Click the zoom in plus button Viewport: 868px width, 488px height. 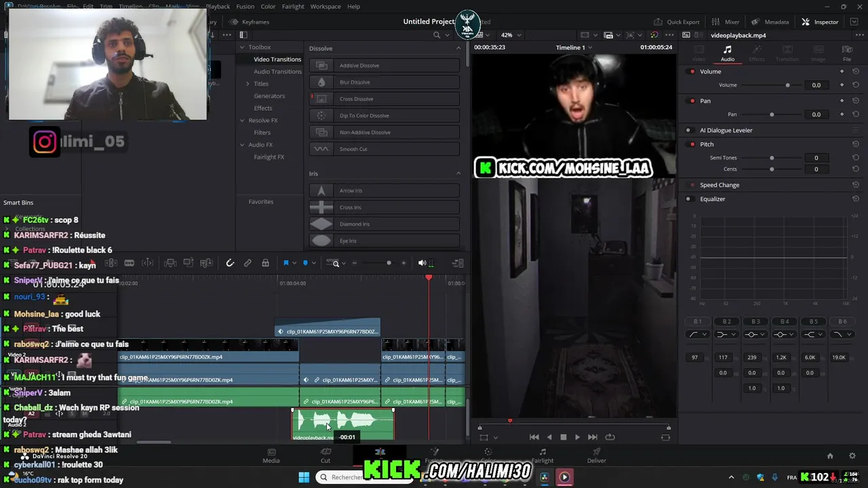coord(403,263)
